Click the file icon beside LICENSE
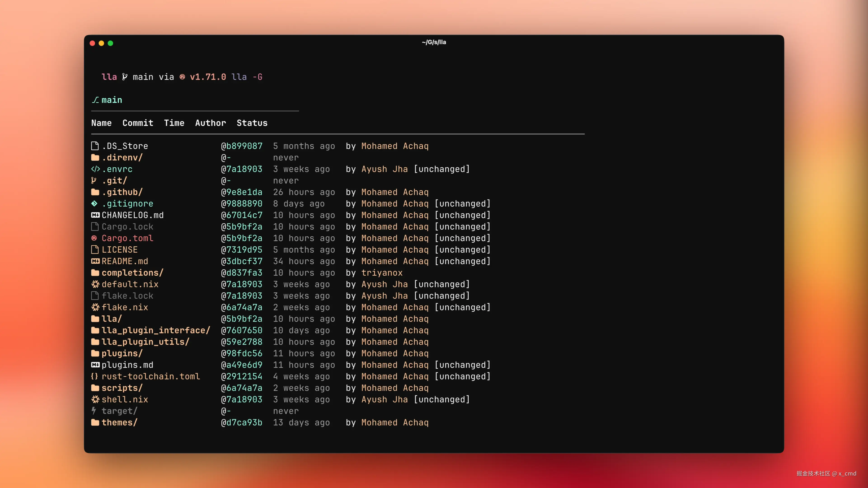868x488 pixels. pyautogui.click(x=95, y=250)
